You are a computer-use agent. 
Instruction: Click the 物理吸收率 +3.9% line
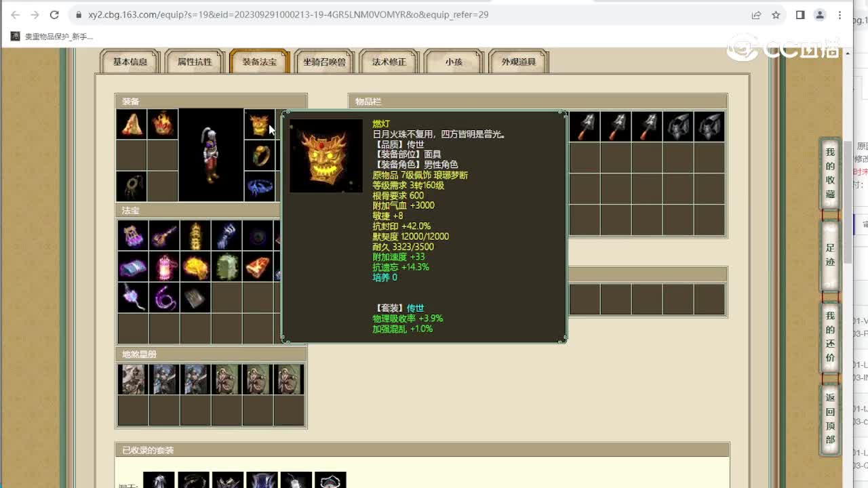click(408, 319)
